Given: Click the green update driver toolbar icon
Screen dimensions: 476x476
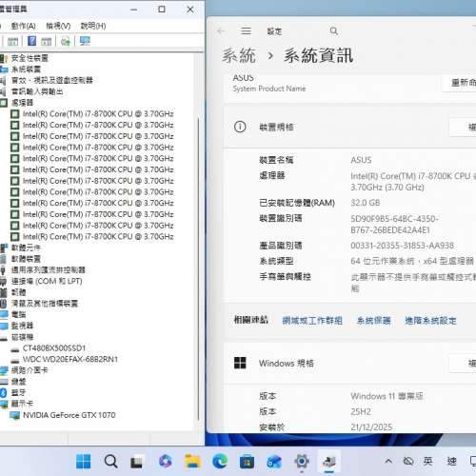Looking at the screenshot, I should [x=66, y=41].
